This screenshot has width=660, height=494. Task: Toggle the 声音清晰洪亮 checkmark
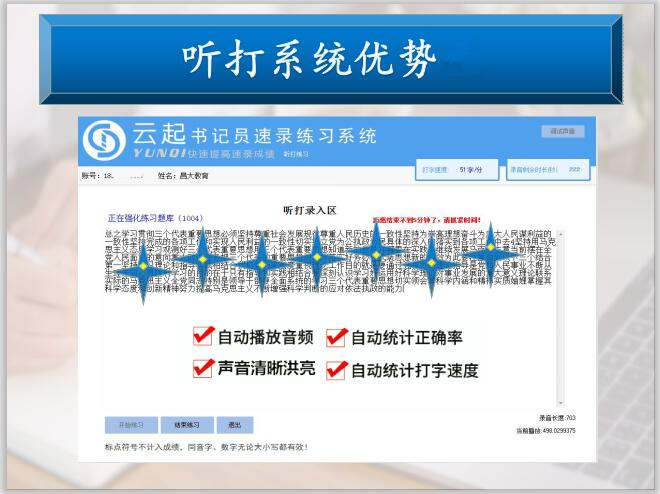[203, 368]
